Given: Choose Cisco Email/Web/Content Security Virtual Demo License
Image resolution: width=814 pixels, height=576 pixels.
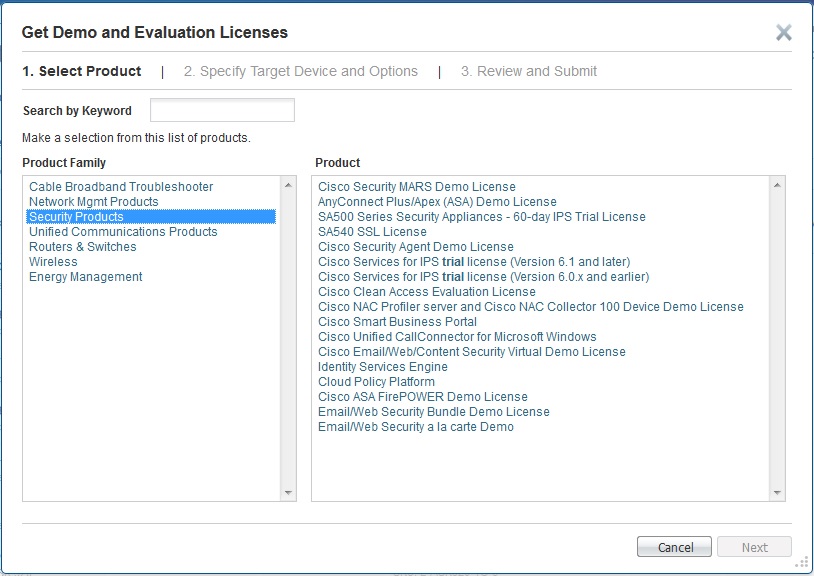Looking at the screenshot, I should 472,352.
